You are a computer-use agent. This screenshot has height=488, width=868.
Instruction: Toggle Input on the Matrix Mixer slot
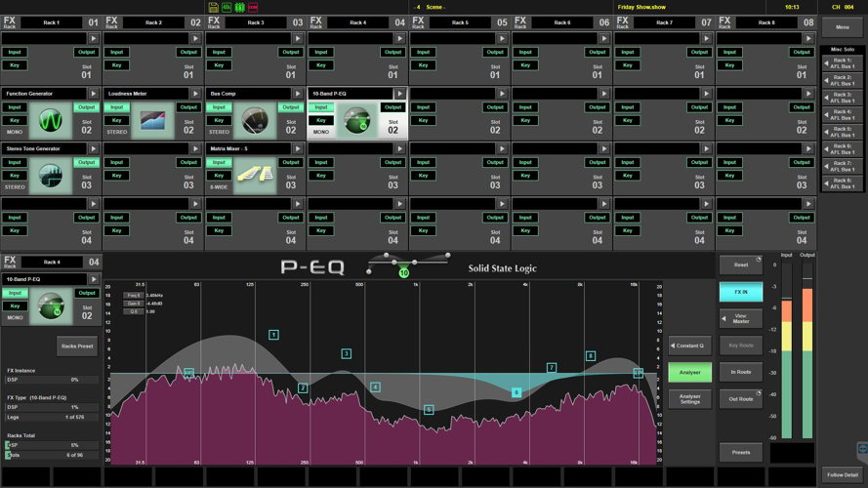219,163
